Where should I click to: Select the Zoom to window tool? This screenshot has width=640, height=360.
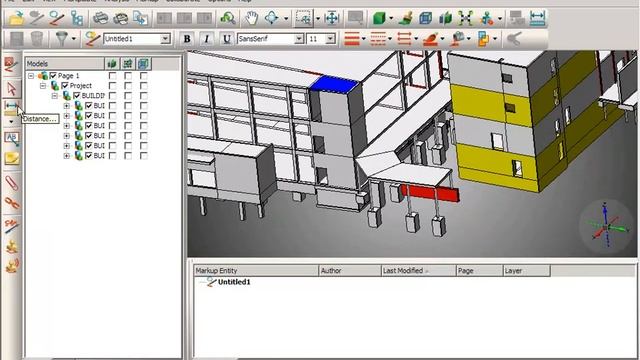(x=304, y=18)
